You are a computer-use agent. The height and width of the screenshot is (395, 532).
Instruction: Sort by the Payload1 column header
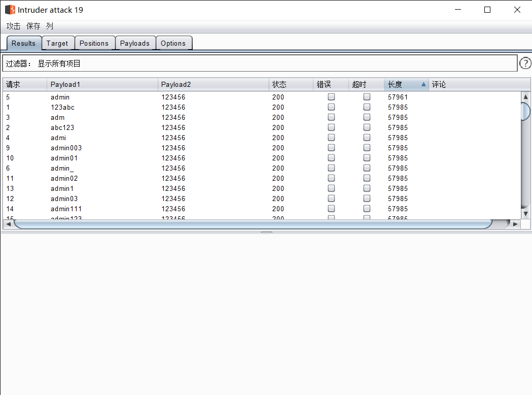click(102, 84)
